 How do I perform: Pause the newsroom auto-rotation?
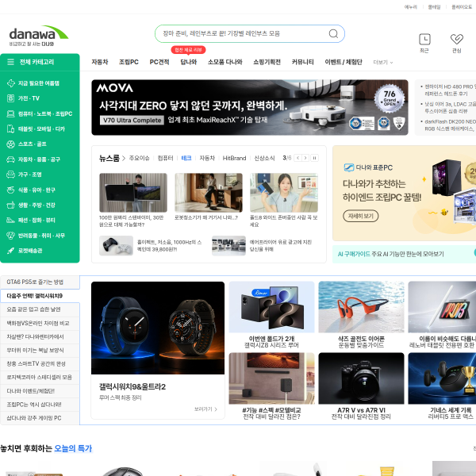click(314, 158)
